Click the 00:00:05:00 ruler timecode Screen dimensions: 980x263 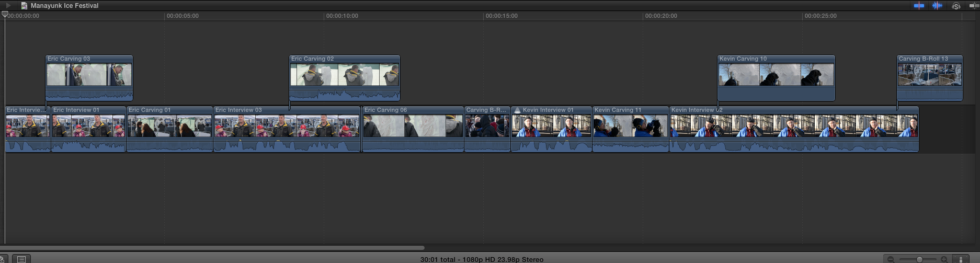click(183, 16)
